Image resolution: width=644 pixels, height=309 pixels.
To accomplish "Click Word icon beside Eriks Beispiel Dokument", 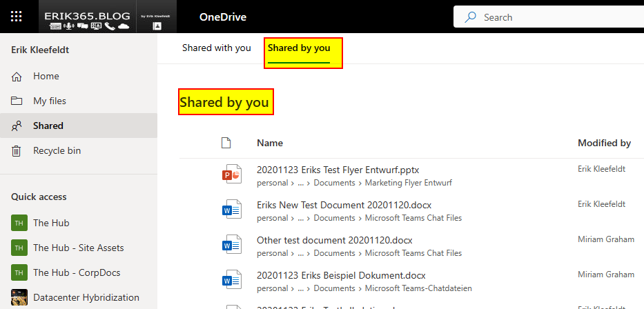I will (231, 281).
